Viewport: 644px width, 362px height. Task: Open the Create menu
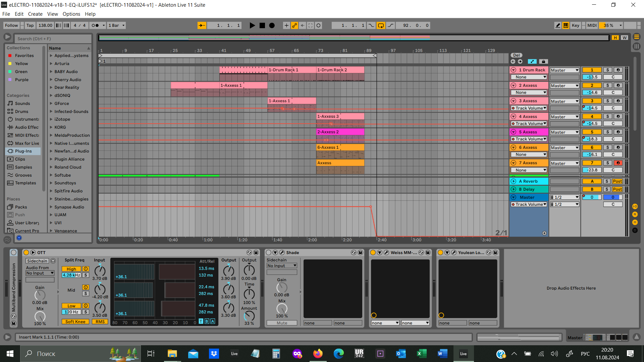35,14
